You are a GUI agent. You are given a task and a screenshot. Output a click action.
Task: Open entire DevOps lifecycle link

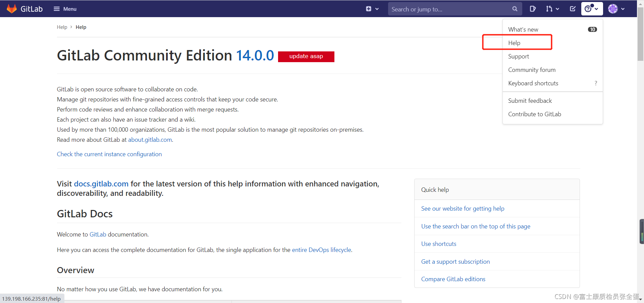pos(322,250)
